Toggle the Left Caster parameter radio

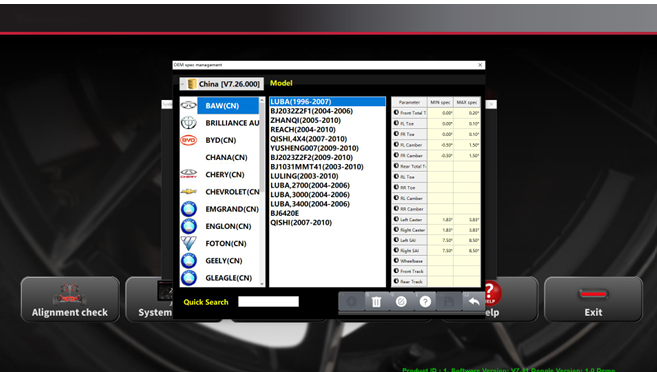396,219
